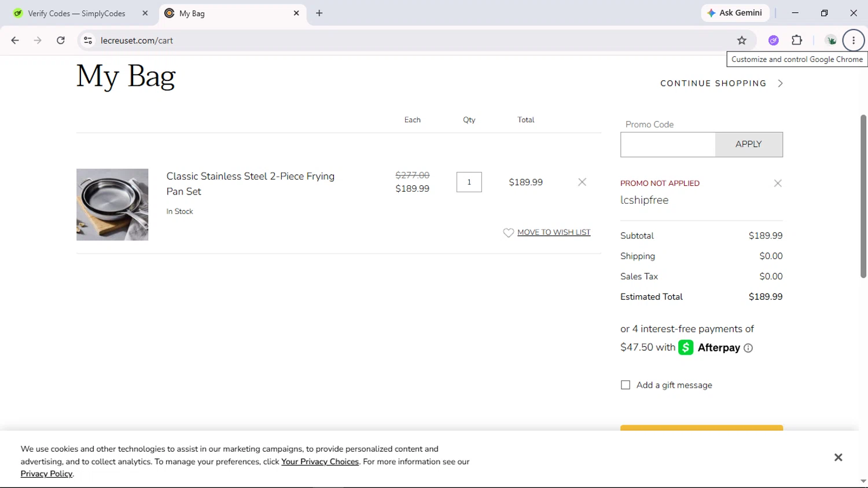Open the purple extension icon in toolbar
The height and width of the screenshot is (488, 868).
[774, 41]
